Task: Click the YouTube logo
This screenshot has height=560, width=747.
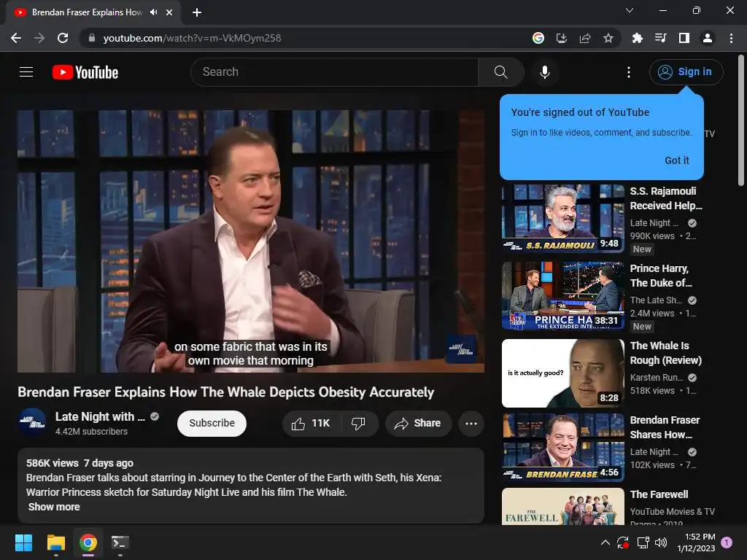Action: pos(85,72)
